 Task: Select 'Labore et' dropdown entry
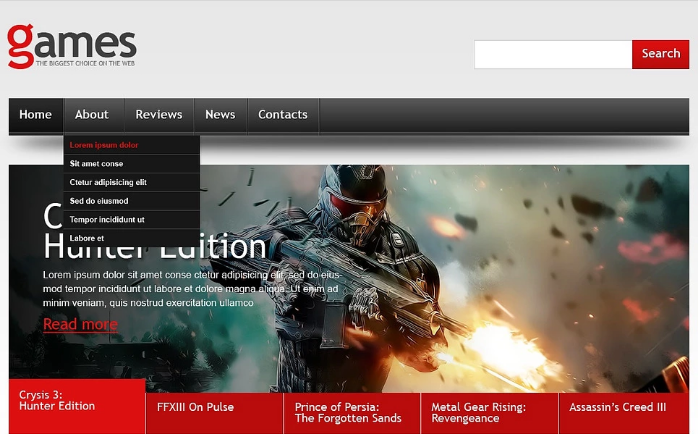(132, 238)
